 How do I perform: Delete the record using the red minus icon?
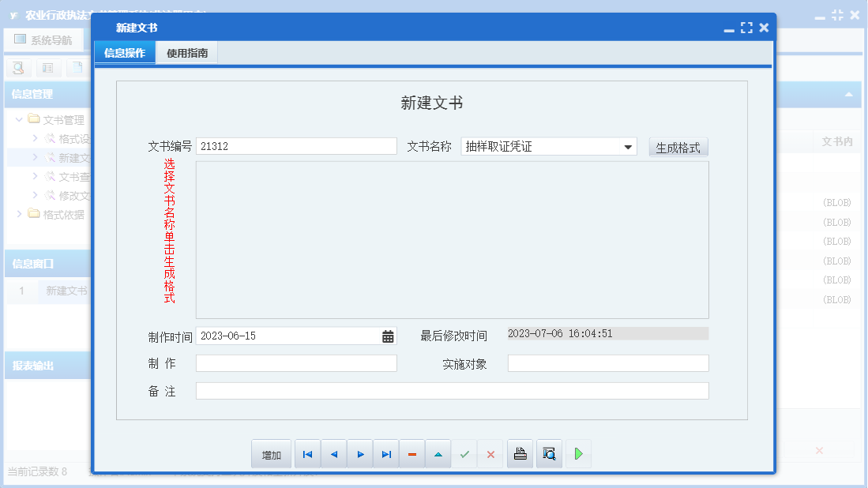(x=411, y=453)
